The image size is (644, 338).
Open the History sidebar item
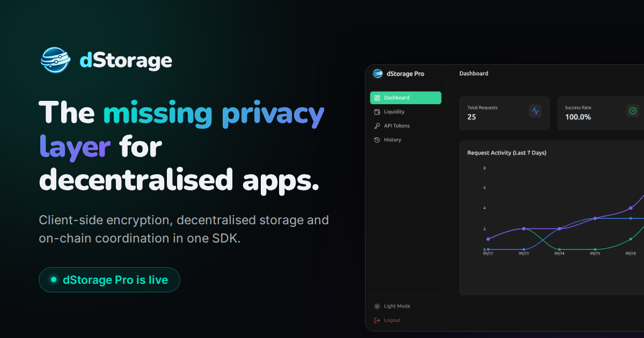point(406,139)
